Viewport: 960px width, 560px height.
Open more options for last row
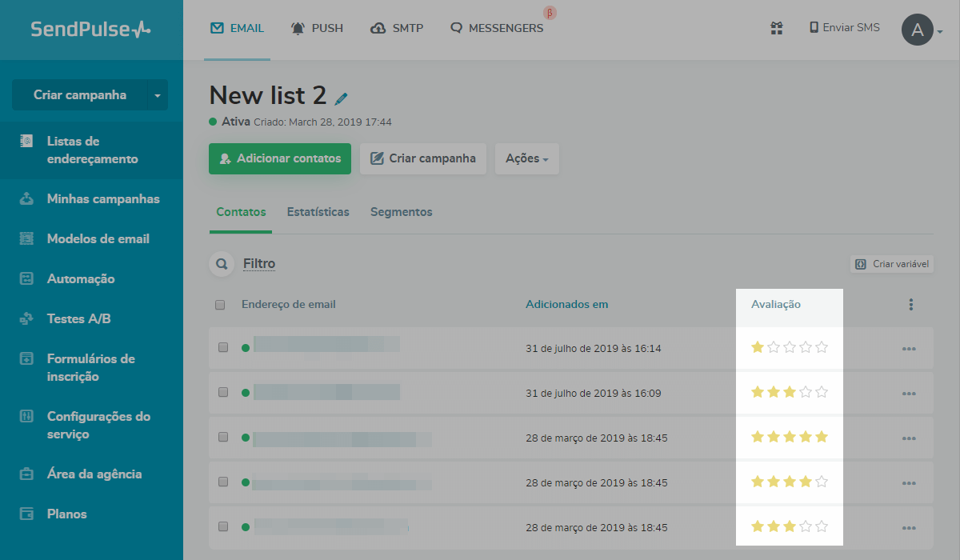pyautogui.click(x=909, y=528)
